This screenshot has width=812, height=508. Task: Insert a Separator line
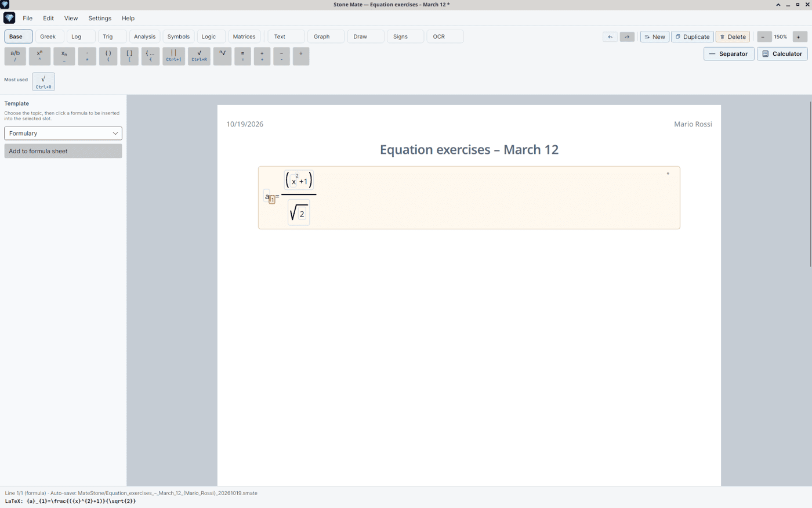tap(729, 54)
